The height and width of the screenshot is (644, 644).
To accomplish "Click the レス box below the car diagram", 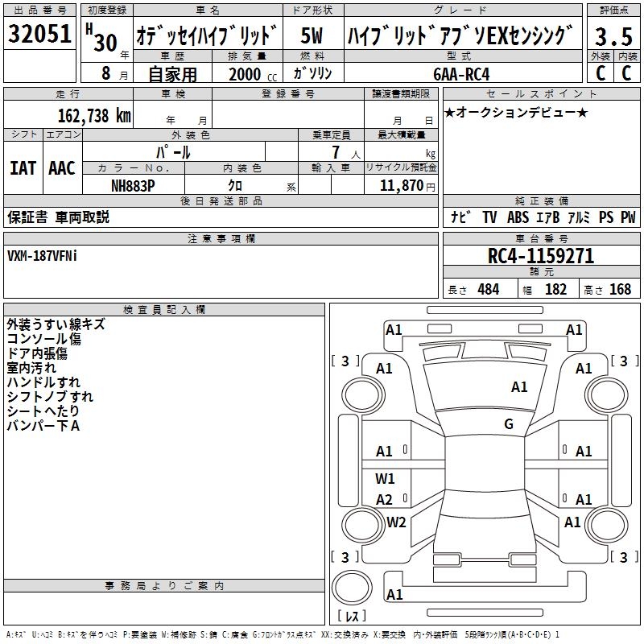I will point(352,617).
